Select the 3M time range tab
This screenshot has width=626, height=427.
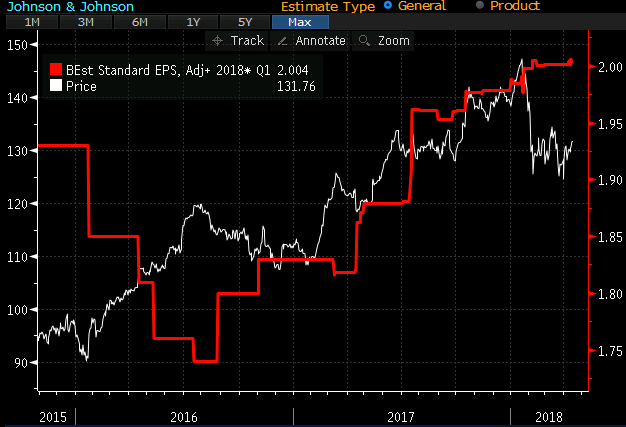[x=86, y=22]
